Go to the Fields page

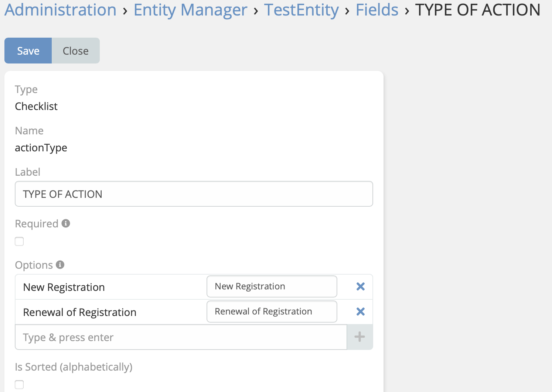(376, 10)
